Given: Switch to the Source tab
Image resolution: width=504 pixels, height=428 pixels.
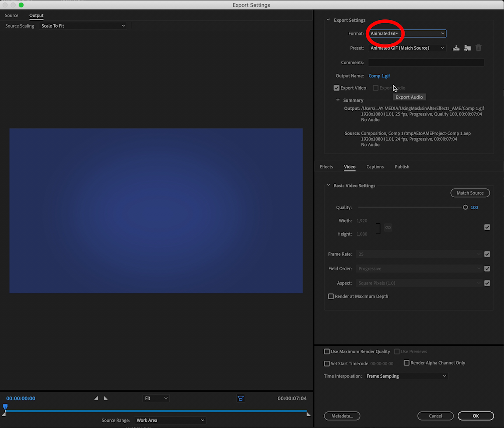Looking at the screenshot, I should point(11,15).
